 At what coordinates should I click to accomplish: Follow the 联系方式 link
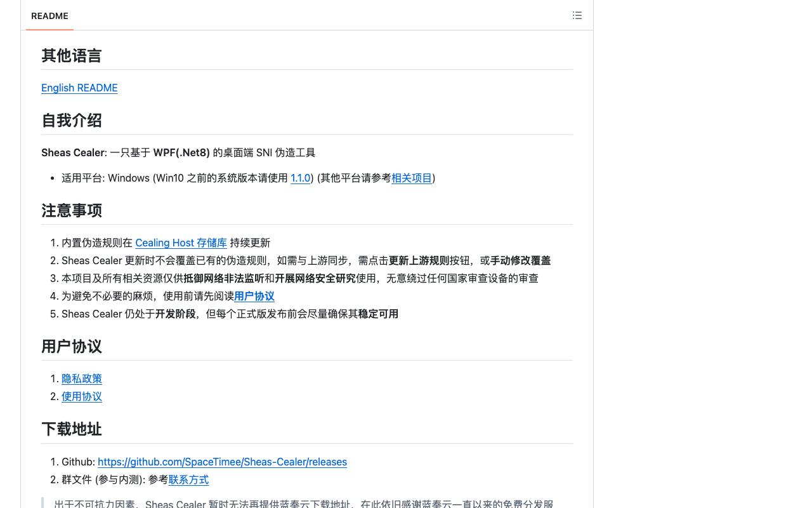(188, 479)
